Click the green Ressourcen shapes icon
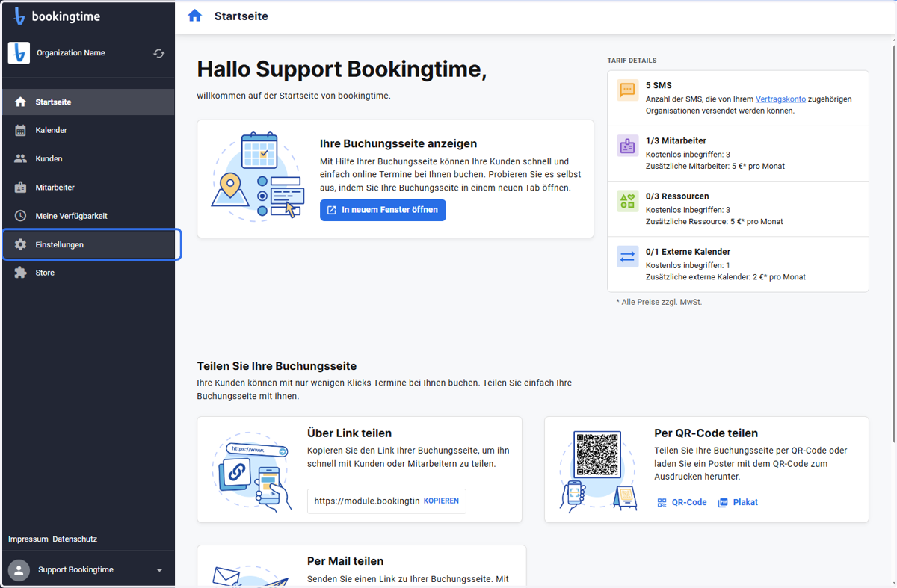This screenshot has width=897, height=588. (627, 201)
